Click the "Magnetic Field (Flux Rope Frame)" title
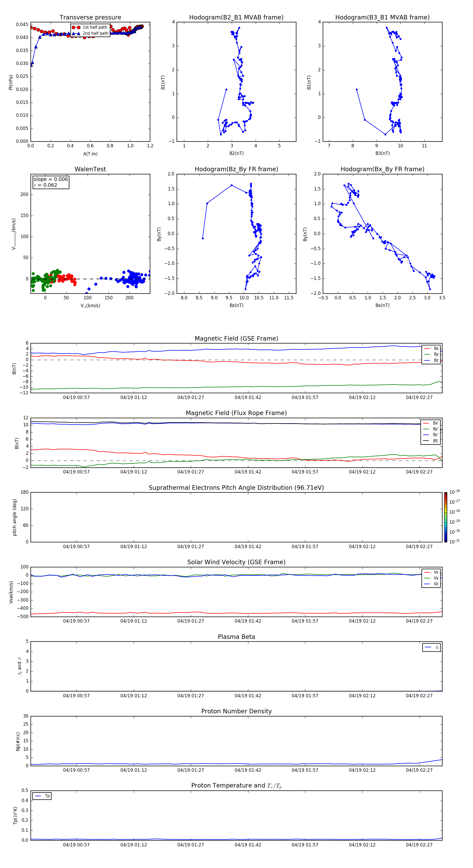This screenshot has width=473, height=868. [x=236, y=413]
